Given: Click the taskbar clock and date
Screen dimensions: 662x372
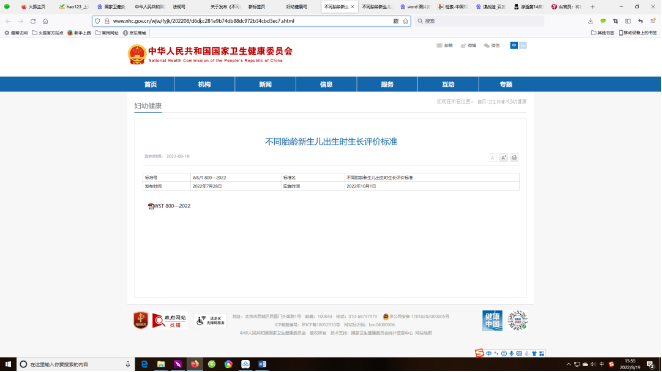Looking at the screenshot, I should coord(630,364).
